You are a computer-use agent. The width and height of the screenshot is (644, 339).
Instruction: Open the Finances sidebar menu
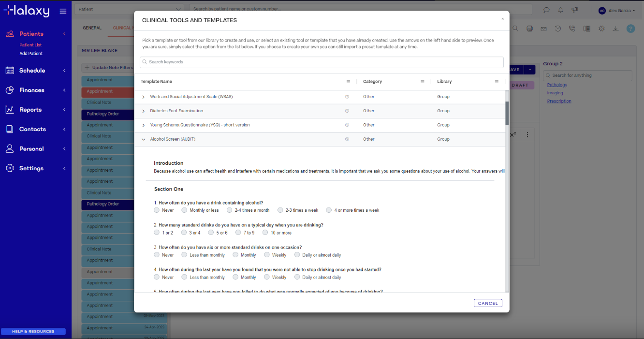[x=31, y=90]
